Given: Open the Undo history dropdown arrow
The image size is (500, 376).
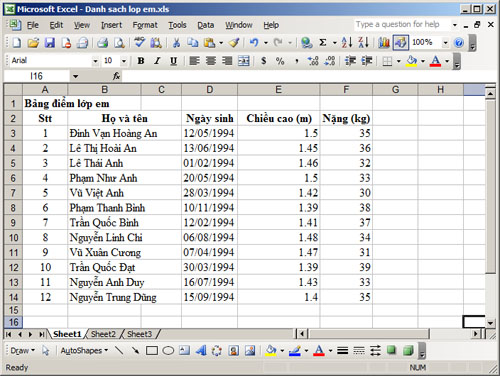Looking at the screenshot, I should point(266,43).
